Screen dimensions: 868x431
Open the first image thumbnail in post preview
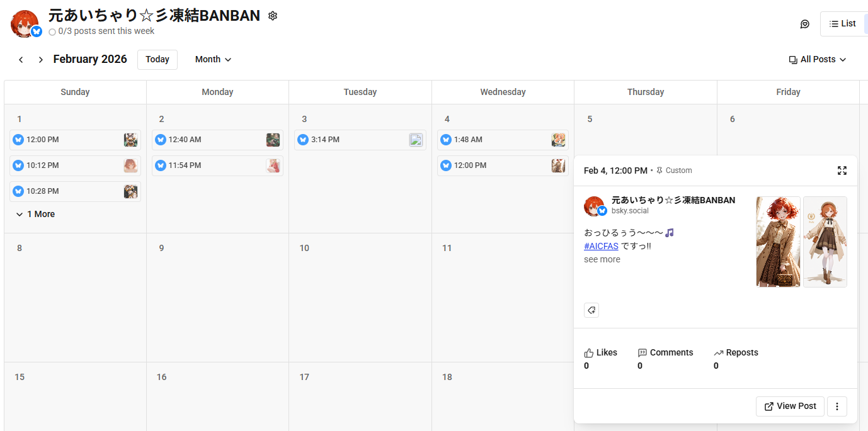[778, 242]
